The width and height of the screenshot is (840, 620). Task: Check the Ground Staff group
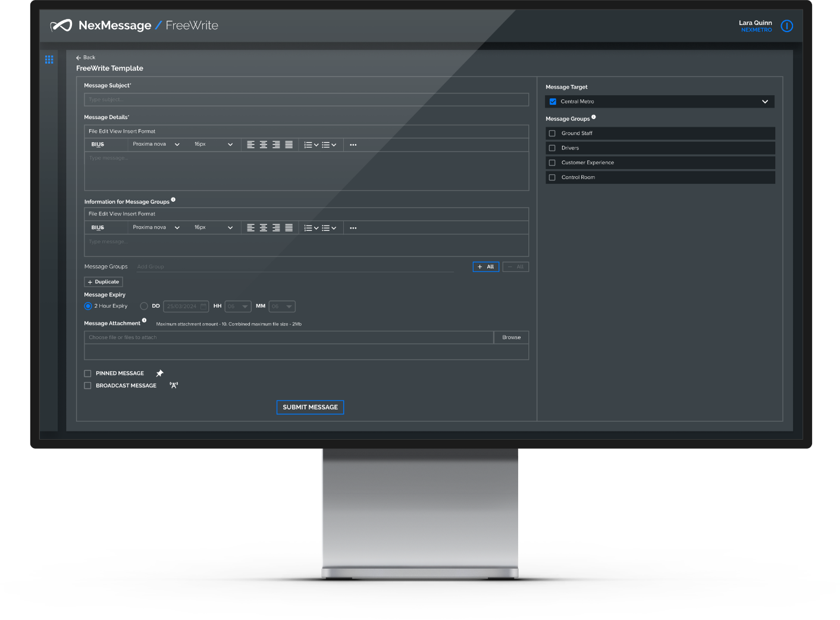[552, 133]
